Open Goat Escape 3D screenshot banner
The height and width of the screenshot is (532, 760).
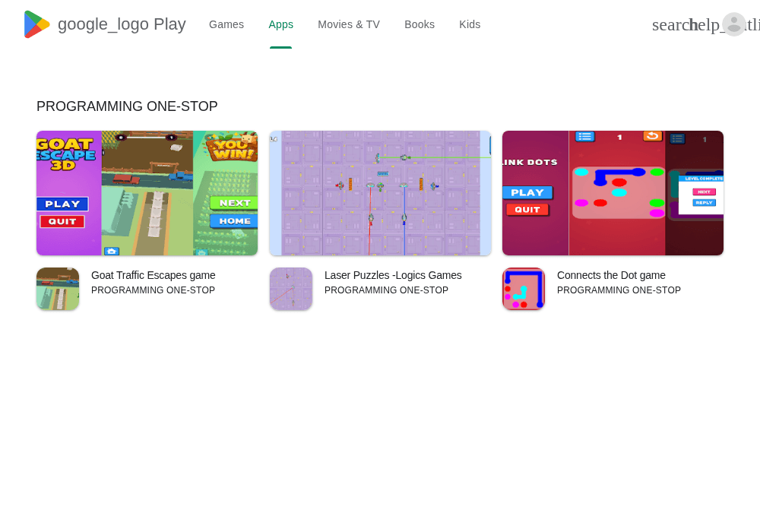point(147,193)
